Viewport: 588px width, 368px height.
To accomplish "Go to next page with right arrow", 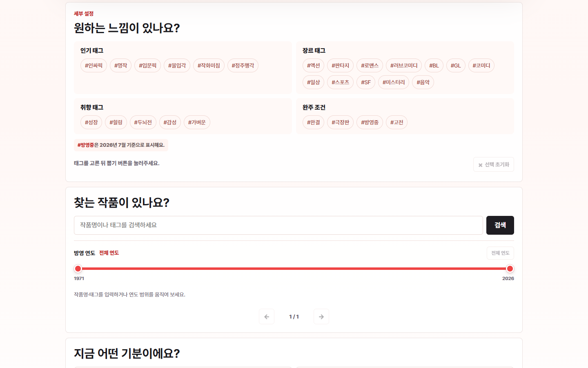I will (x=321, y=316).
